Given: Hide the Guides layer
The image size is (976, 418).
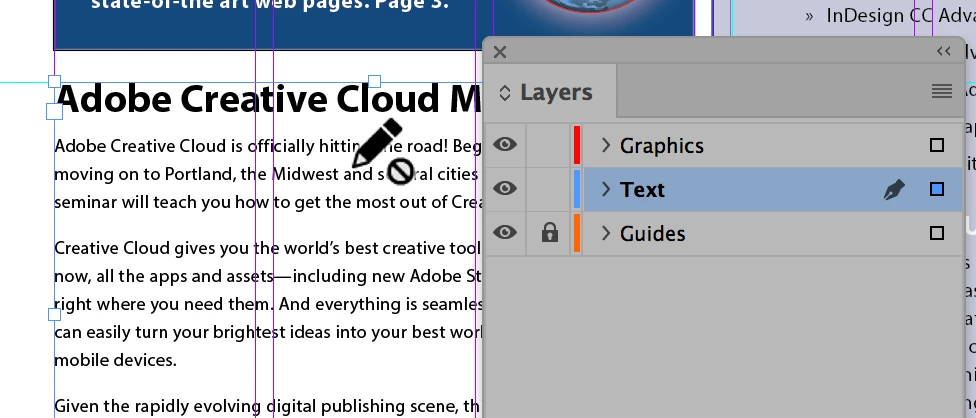Looking at the screenshot, I should click(x=505, y=233).
